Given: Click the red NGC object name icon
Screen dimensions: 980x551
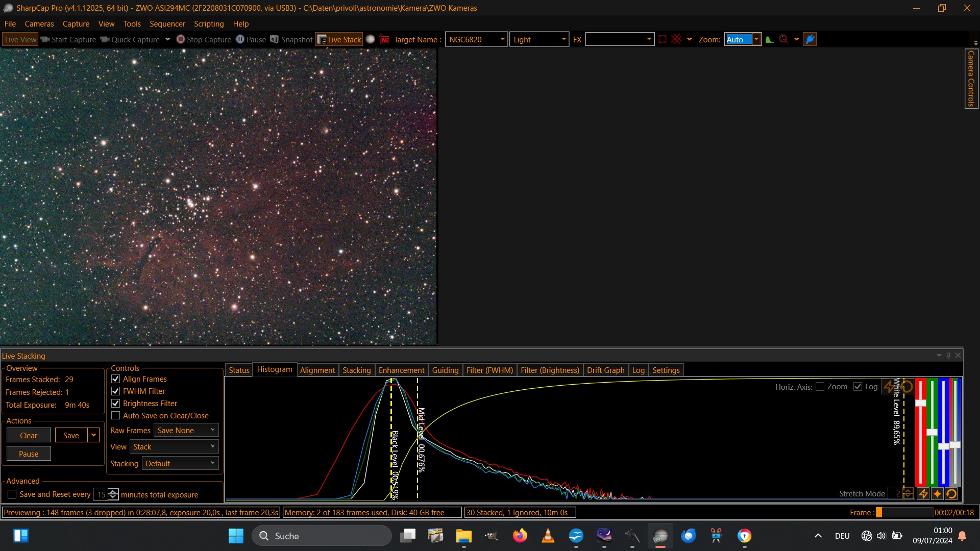Looking at the screenshot, I should (384, 39).
